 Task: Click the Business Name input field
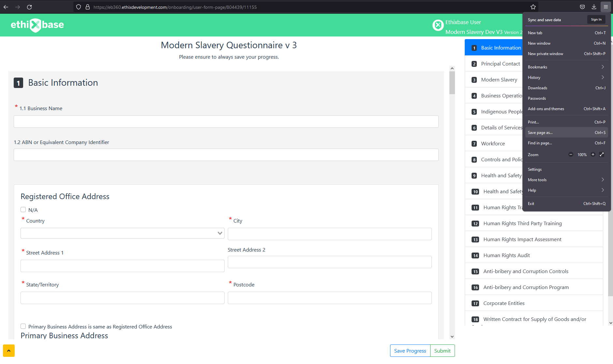[x=226, y=121]
